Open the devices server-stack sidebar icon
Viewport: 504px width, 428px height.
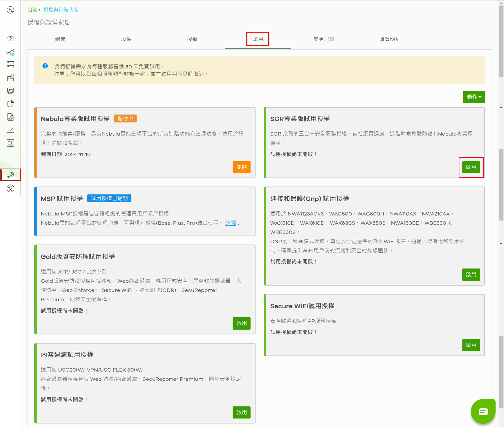click(10, 65)
